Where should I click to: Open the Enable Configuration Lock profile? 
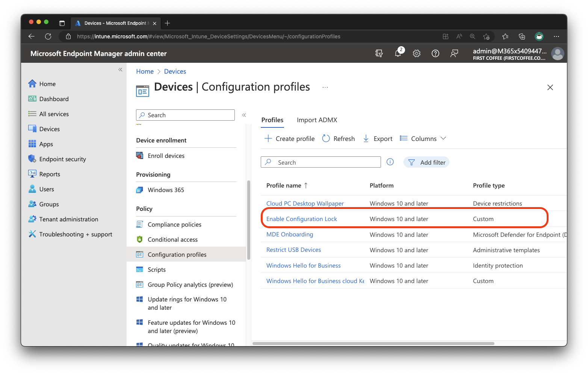coord(301,218)
